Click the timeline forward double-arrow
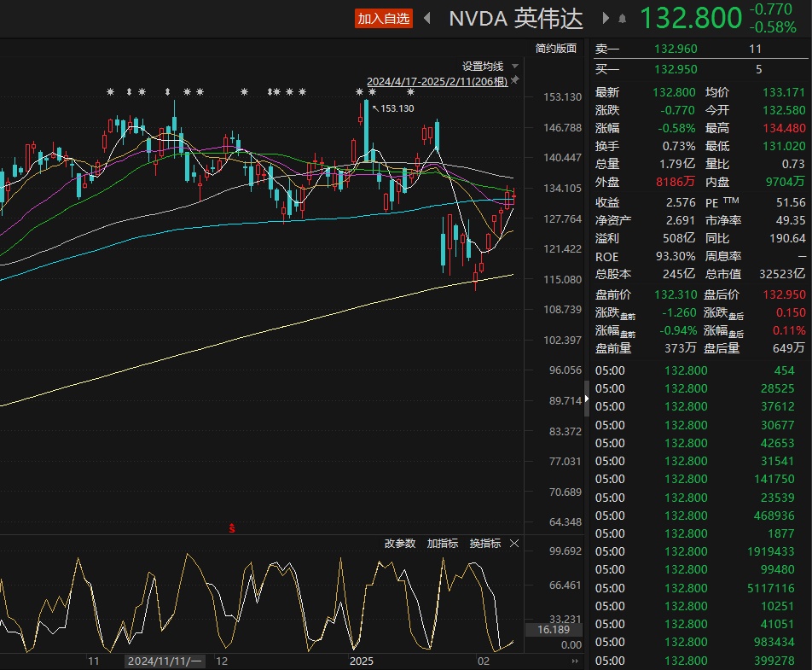Viewport: 812px width, 670px height. click(575, 661)
